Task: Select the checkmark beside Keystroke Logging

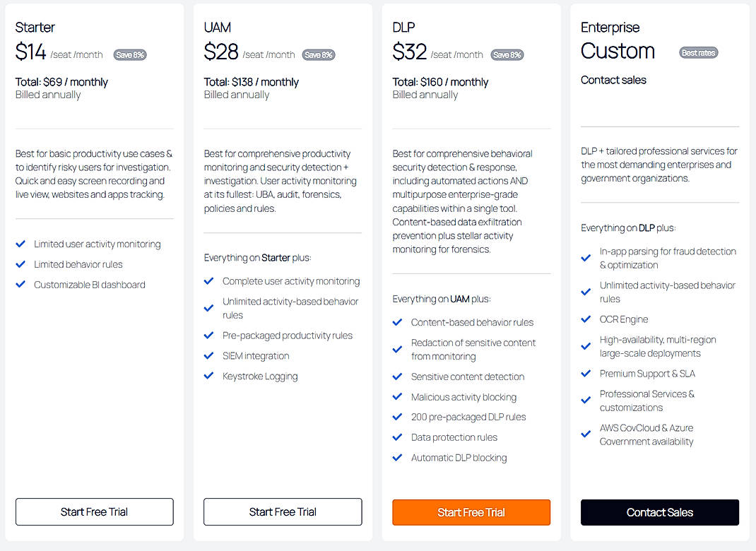Action: point(209,376)
